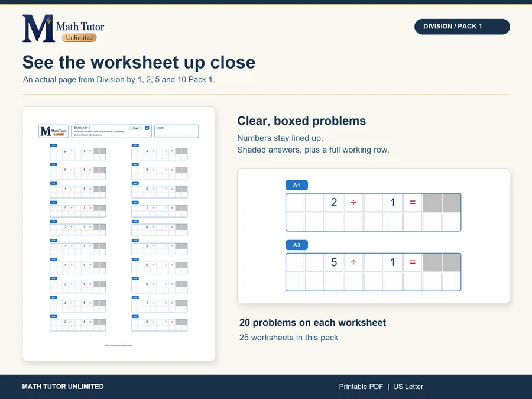
Task: Click the equals sign in enlarged problem A3
Action: point(413,262)
